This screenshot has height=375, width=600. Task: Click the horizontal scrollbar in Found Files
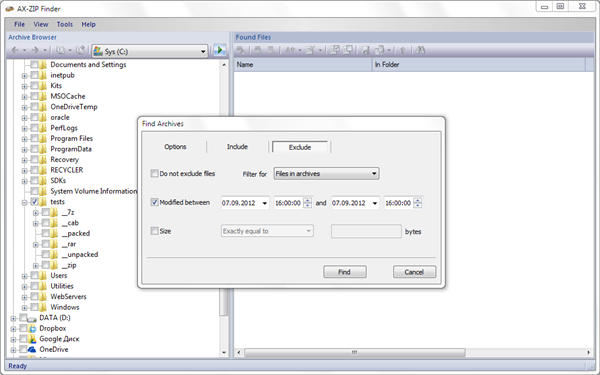354,352
